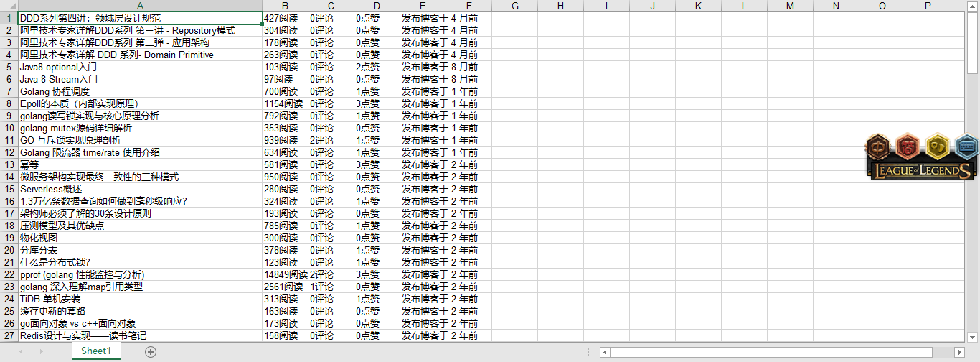Toggle the yellow punctuation mode badge
Screen dimensions: 980x362
tap(937, 147)
